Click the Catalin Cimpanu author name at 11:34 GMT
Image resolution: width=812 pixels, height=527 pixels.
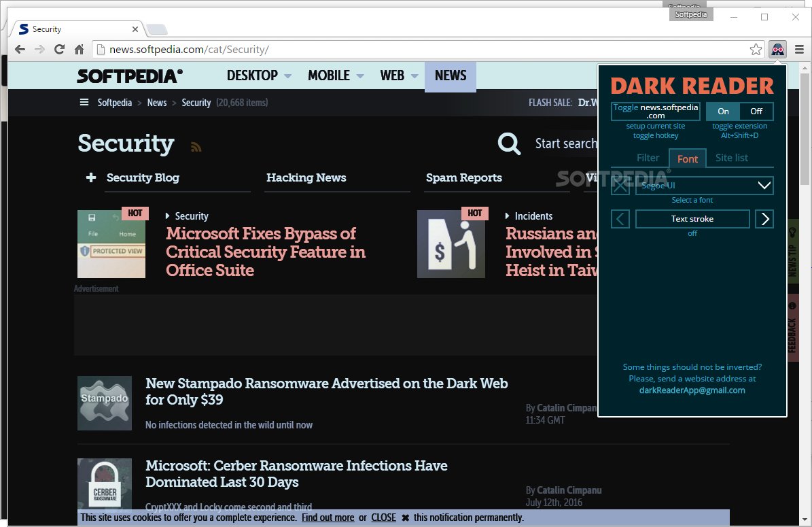coord(567,408)
